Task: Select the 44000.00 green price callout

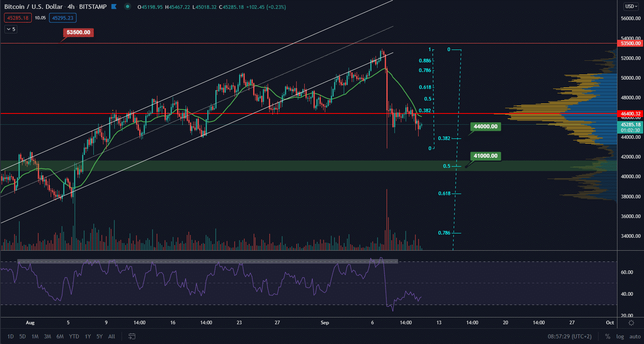Action: [x=485, y=126]
